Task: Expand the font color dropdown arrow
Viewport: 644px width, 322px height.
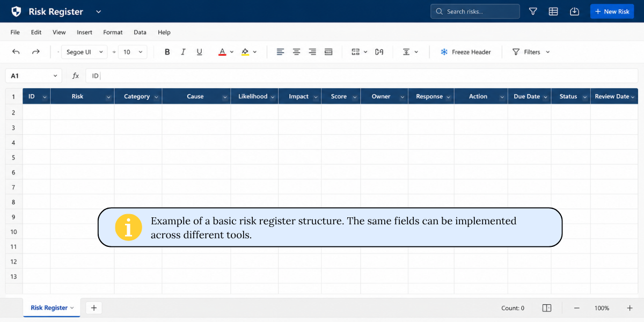Action: coord(232,52)
